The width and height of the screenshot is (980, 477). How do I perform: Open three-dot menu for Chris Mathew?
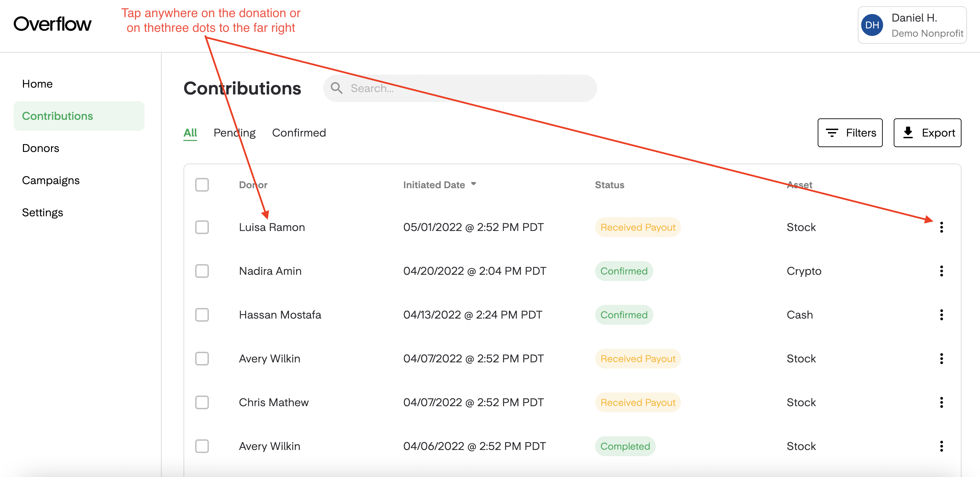point(941,402)
